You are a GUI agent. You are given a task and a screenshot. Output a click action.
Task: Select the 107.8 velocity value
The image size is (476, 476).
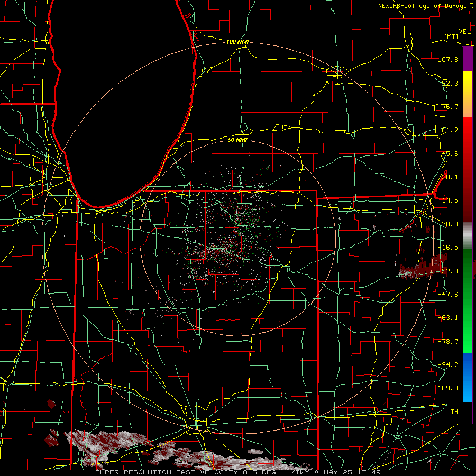[x=448, y=59]
